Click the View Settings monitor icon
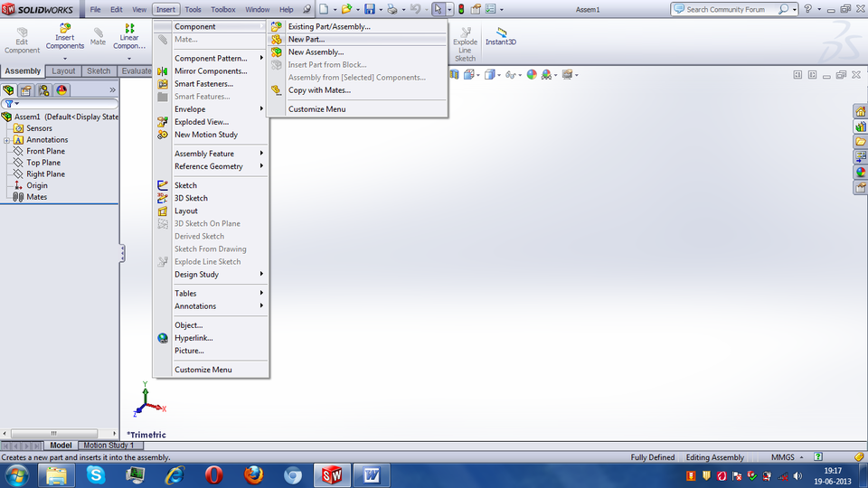868x488 pixels. coord(567,75)
